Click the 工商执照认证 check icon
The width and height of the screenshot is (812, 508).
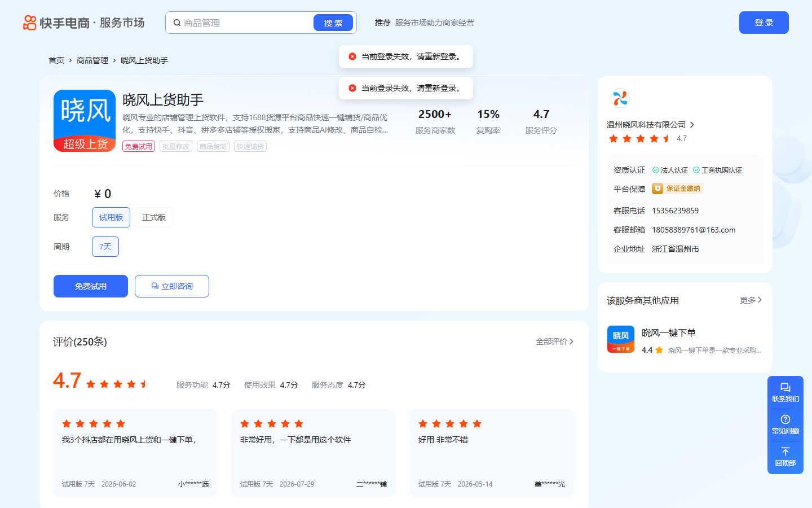pyautogui.click(x=696, y=170)
